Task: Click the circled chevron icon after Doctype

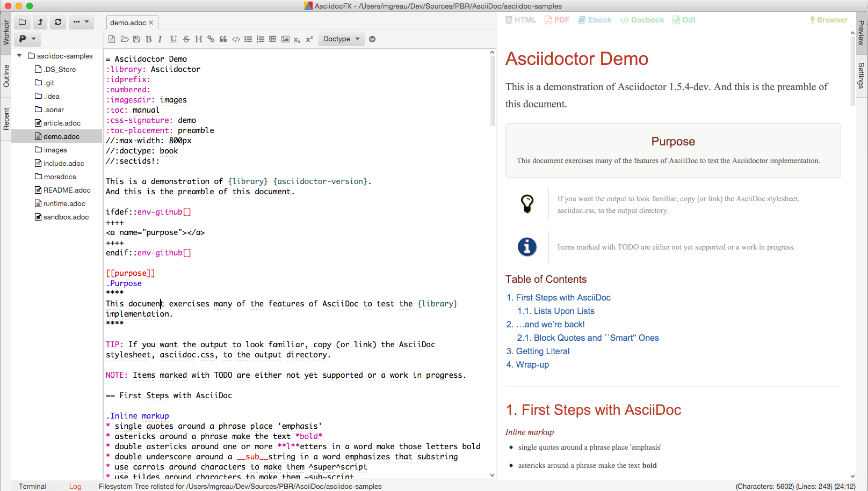Action: [x=372, y=39]
